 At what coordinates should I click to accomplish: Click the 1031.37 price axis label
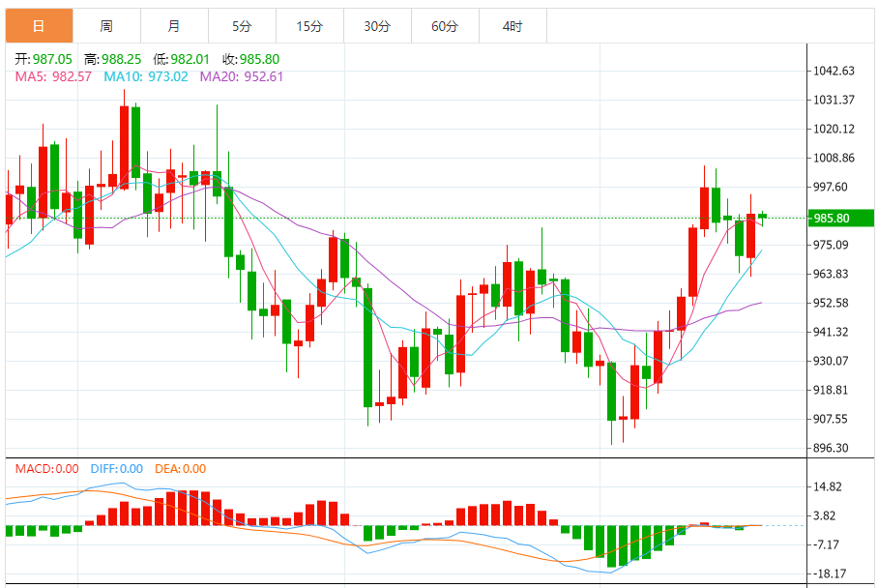click(834, 100)
